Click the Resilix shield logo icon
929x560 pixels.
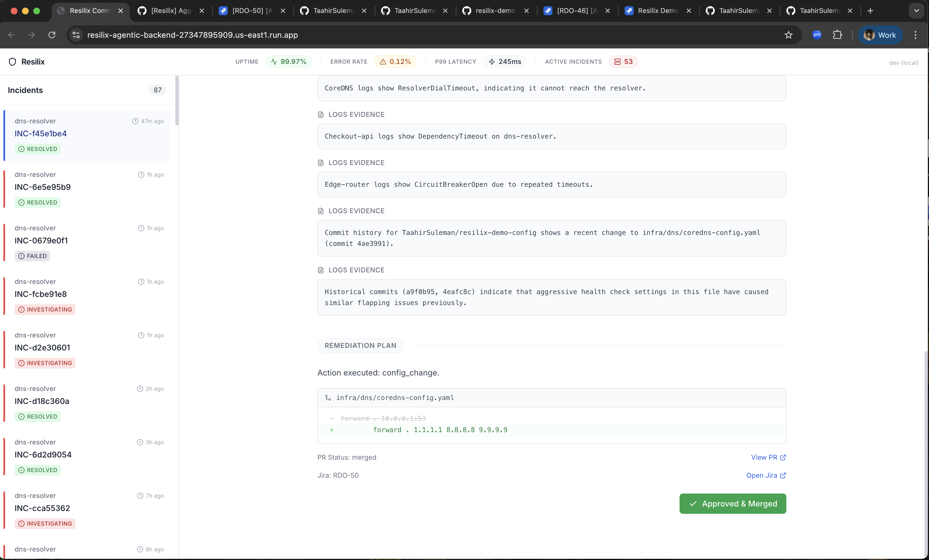tap(12, 62)
